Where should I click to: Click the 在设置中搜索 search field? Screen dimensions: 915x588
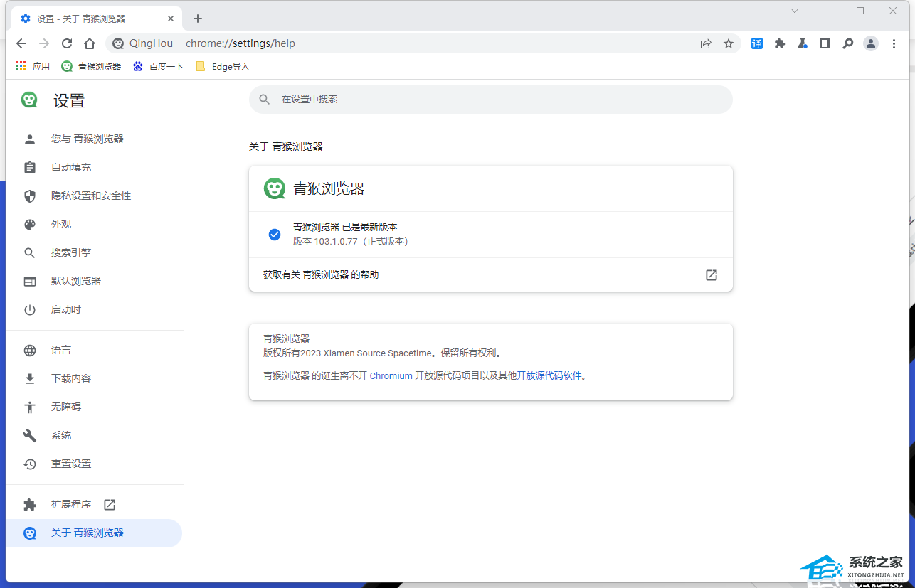point(491,100)
